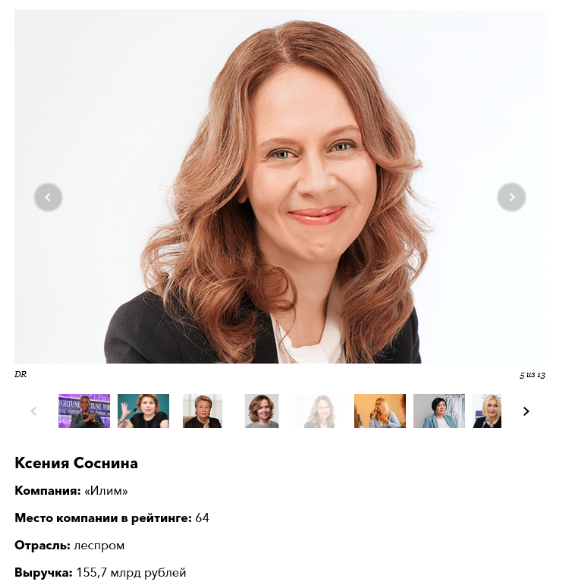Viewport: 578px width, 587px height.
Task: Click the thumbnail strip's right chevron
Action: tap(526, 411)
